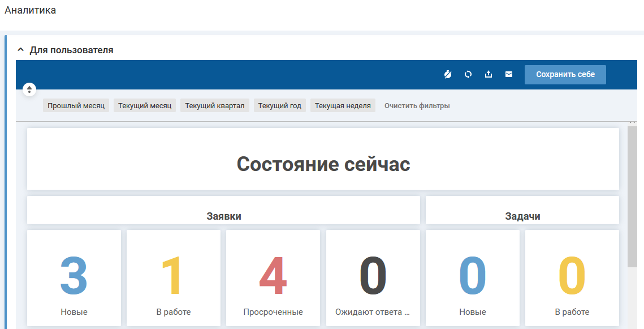
Task: Click the "В работе" requests tile showing 1
Action: click(174, 277)
